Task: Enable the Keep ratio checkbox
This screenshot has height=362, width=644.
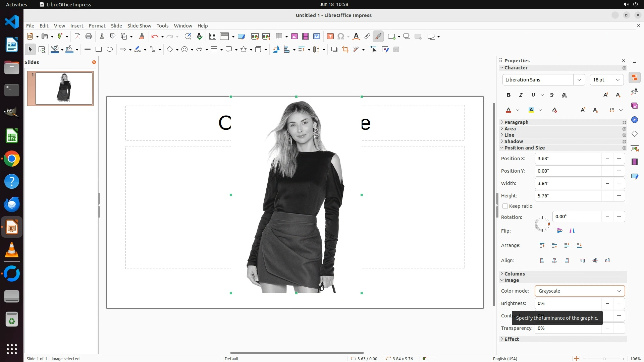Action: pyautogui.click(x=505, y=206)
